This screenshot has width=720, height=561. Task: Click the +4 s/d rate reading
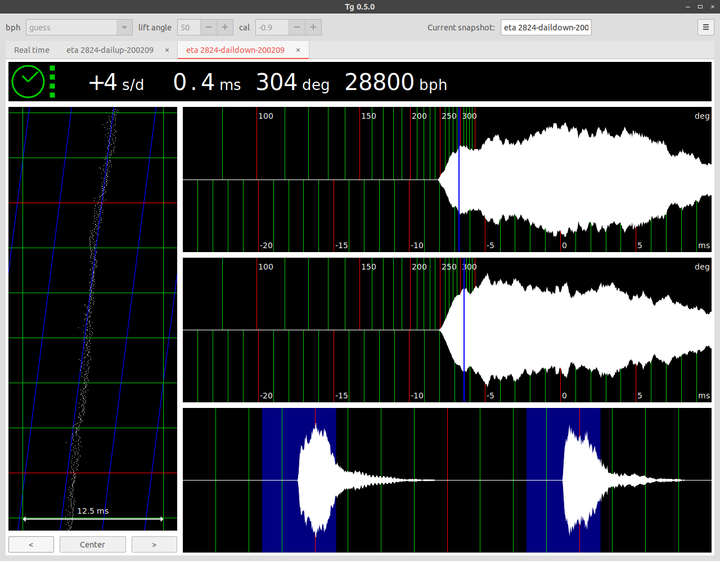116,83
